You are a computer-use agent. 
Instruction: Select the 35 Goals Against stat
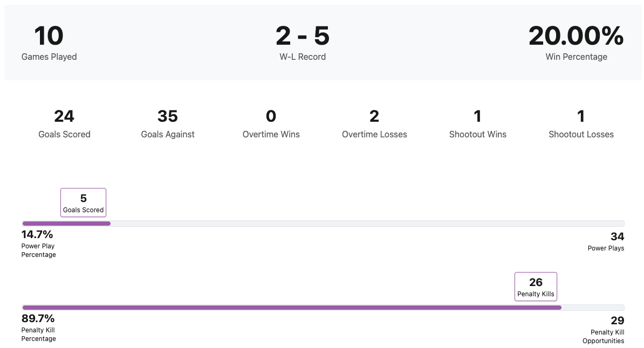[168, 116]
